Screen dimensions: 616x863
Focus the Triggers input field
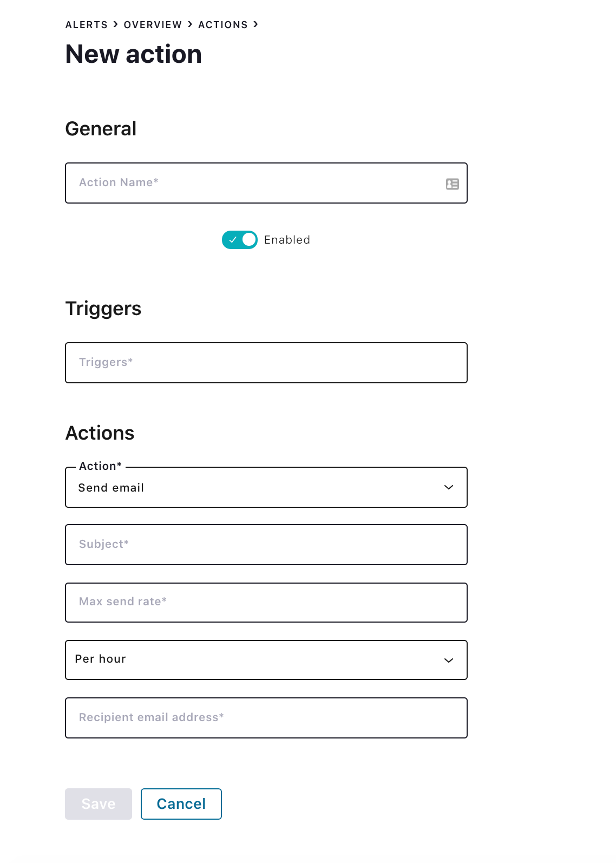[x=266, y=363]
